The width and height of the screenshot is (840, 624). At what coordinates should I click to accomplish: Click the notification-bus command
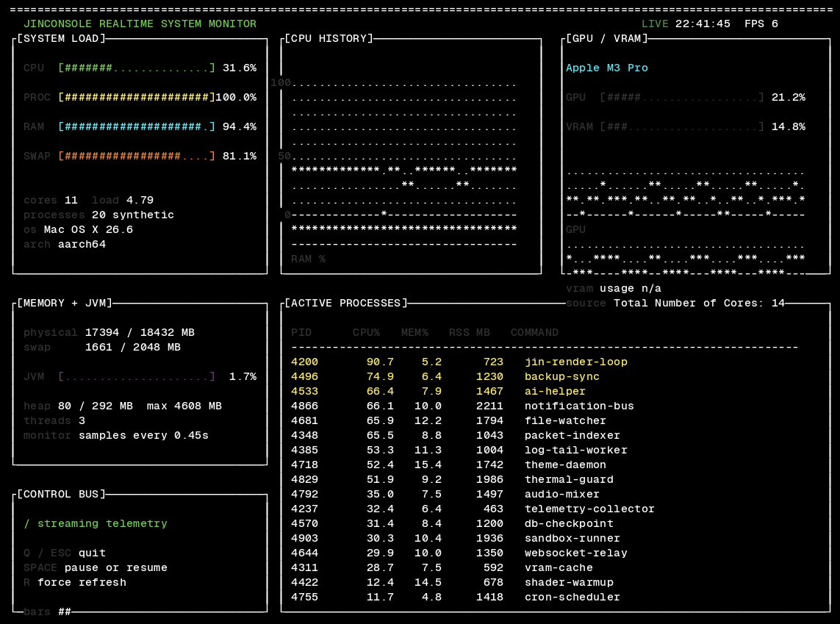[x=579, y=406]
